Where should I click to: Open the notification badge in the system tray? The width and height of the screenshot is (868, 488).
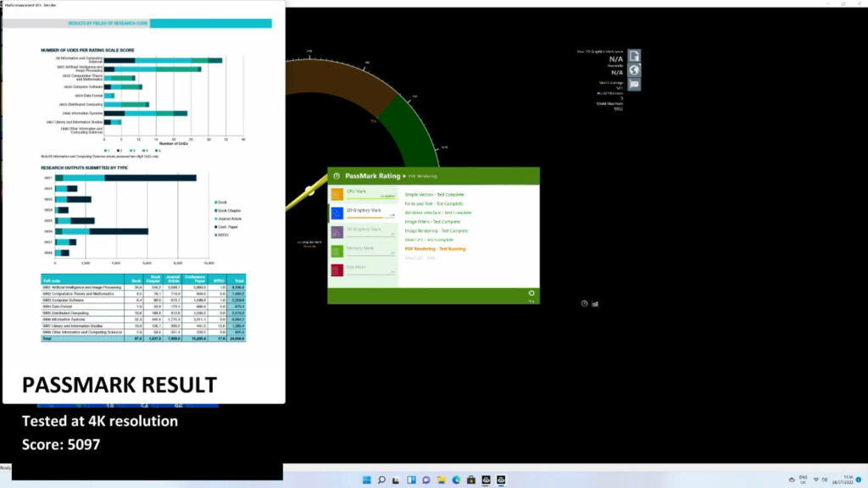(859, 480)
